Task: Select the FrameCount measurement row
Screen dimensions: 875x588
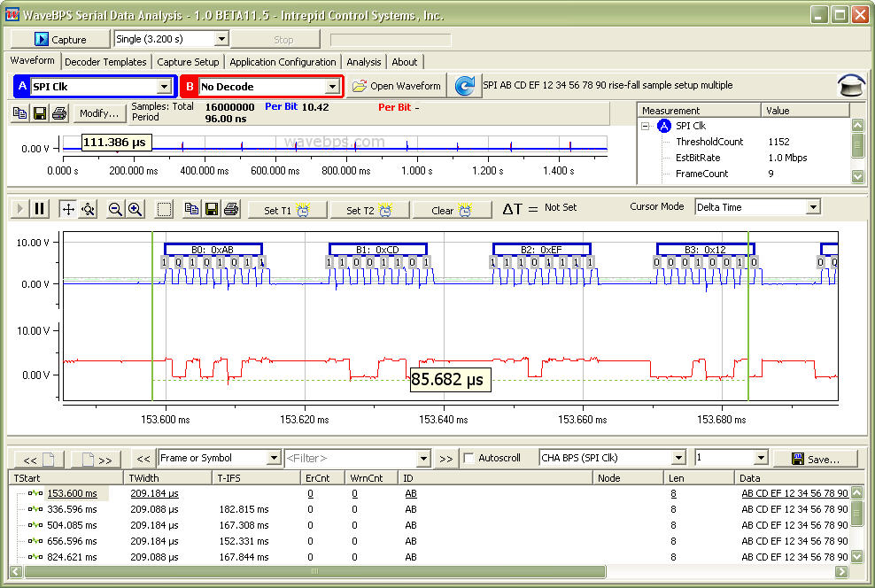Action: coord(745,174)
